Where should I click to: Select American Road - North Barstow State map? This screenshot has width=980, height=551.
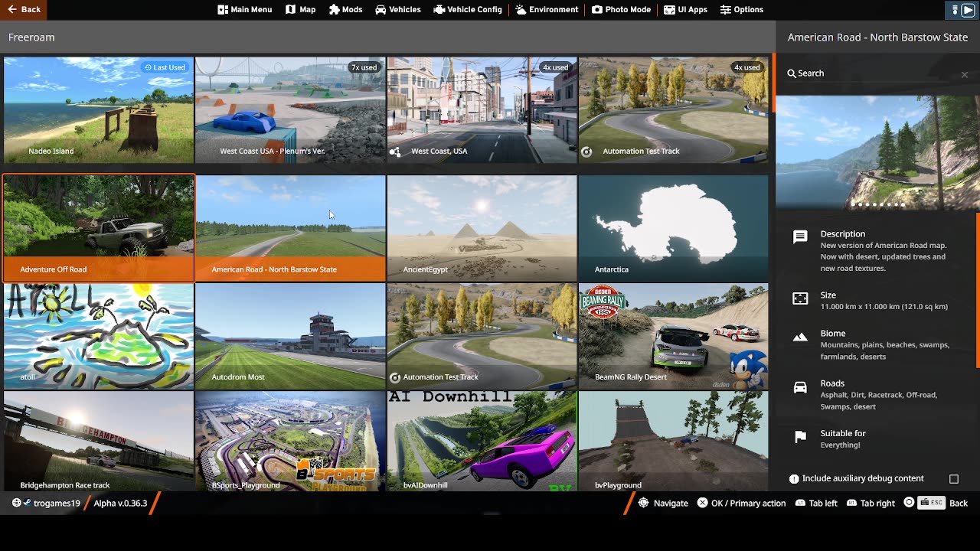290,228
